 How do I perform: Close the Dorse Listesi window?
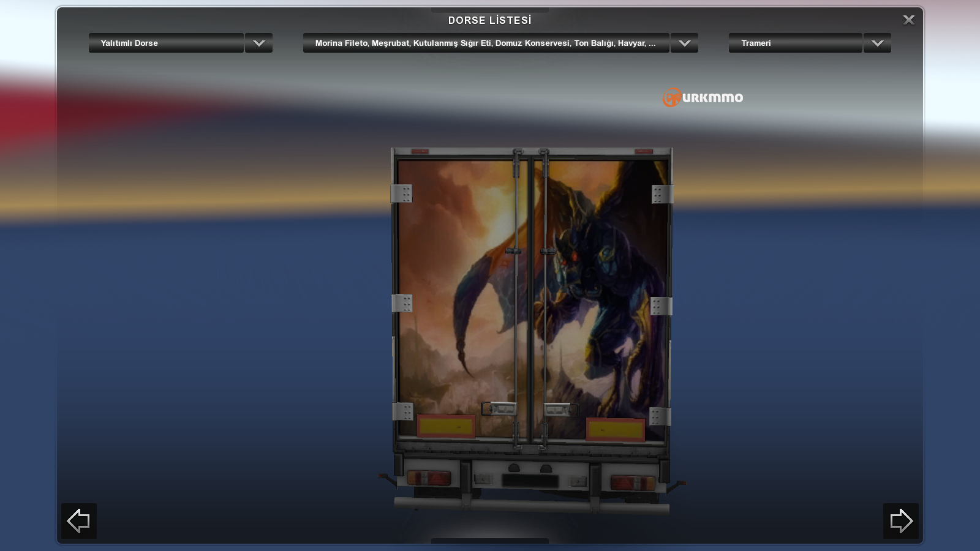click(909, 20)
